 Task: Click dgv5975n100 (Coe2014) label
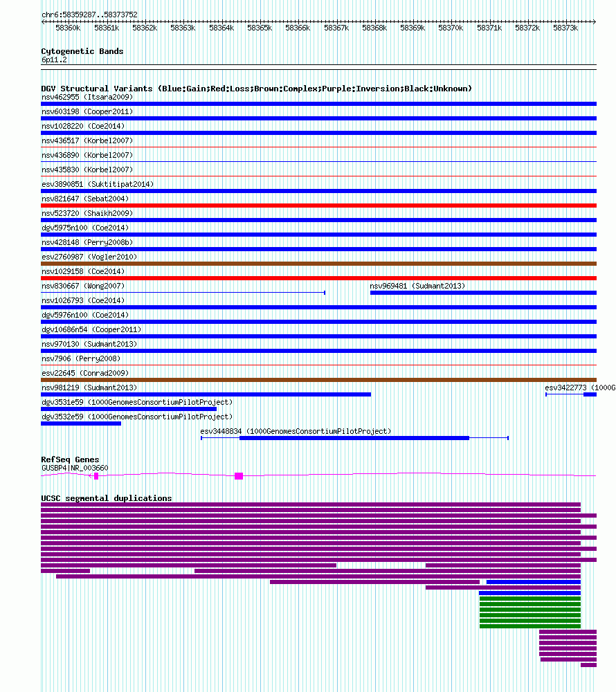[x=85, y=228]
